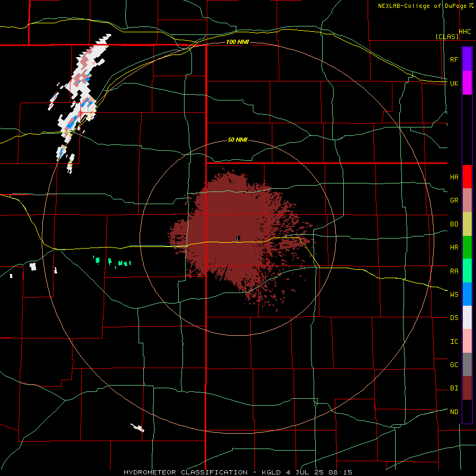Select the yellow BD legend color swatch

467,224
